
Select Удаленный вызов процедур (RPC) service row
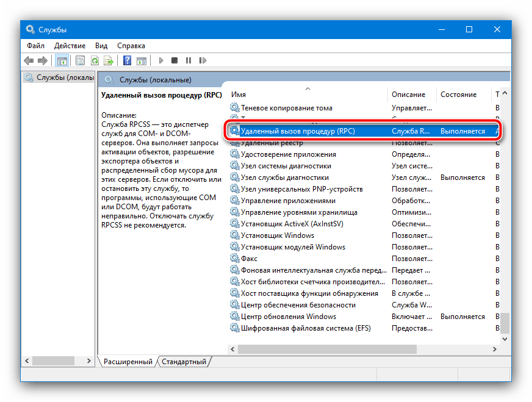(x=364, y=131)
